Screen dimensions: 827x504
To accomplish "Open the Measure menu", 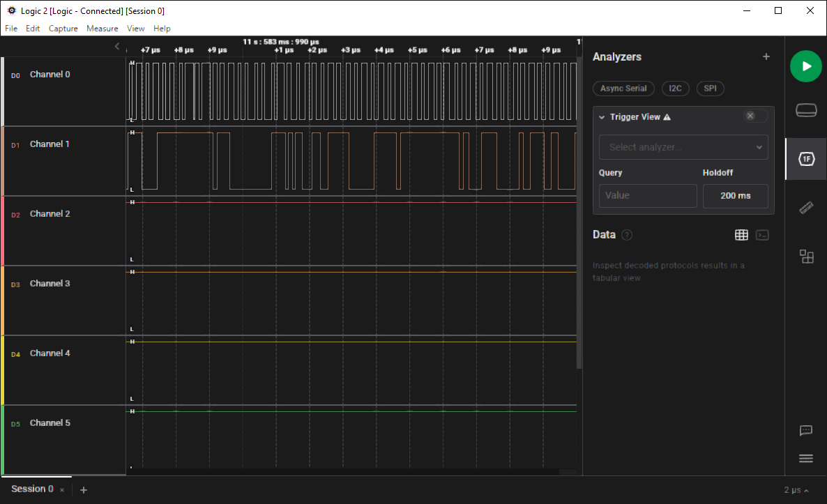I will (x=102, y=29).
